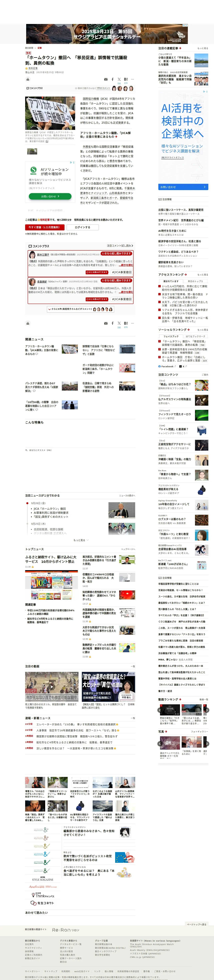Viewport: 214px width, 980px height.
Task: Expand 続きを読む on 鈴木江理子 comment
Action: tap(126, 265)
